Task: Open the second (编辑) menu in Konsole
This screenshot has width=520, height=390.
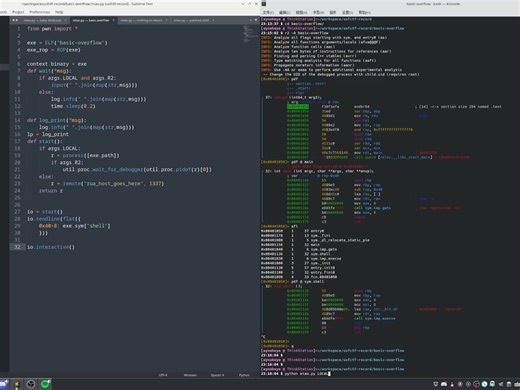Action: click(x=284, y=12)
